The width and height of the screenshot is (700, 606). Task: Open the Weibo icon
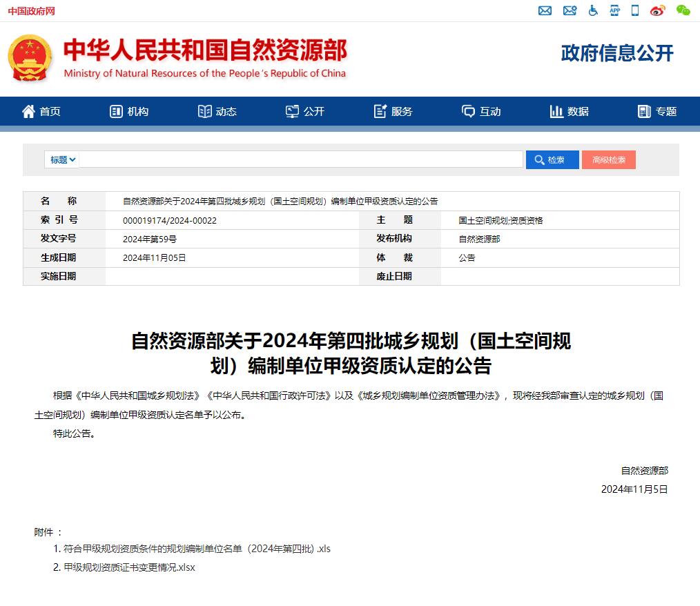pos(658,10)
